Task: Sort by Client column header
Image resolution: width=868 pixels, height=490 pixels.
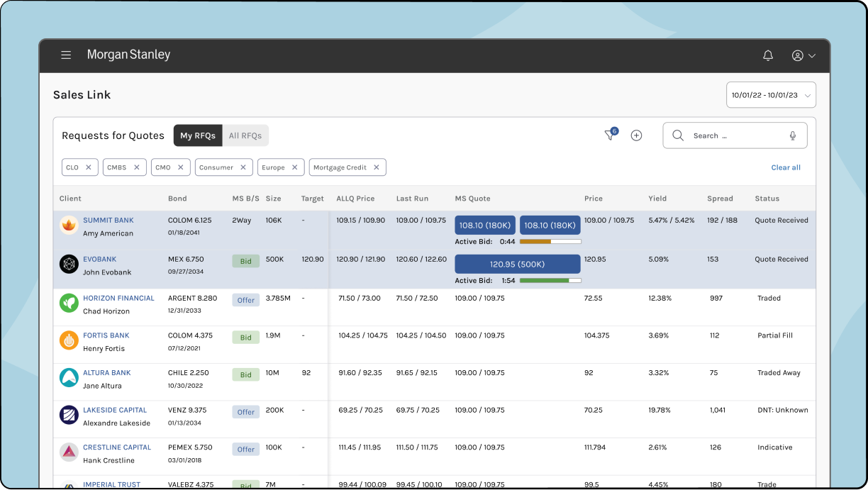Action: click(x=70, y=199)
